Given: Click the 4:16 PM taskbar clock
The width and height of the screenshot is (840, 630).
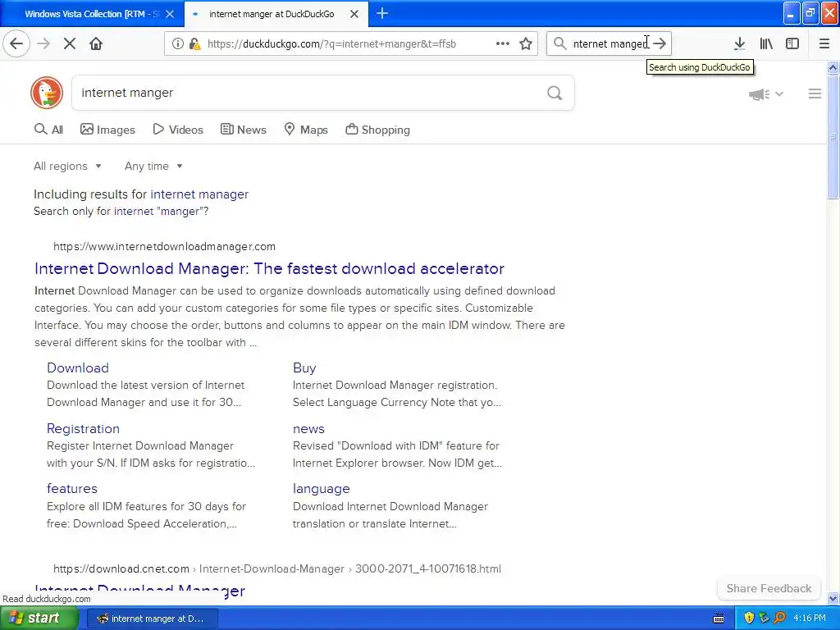Looking at the screenshot, I should pyautogui.click(x=810, y=618).
